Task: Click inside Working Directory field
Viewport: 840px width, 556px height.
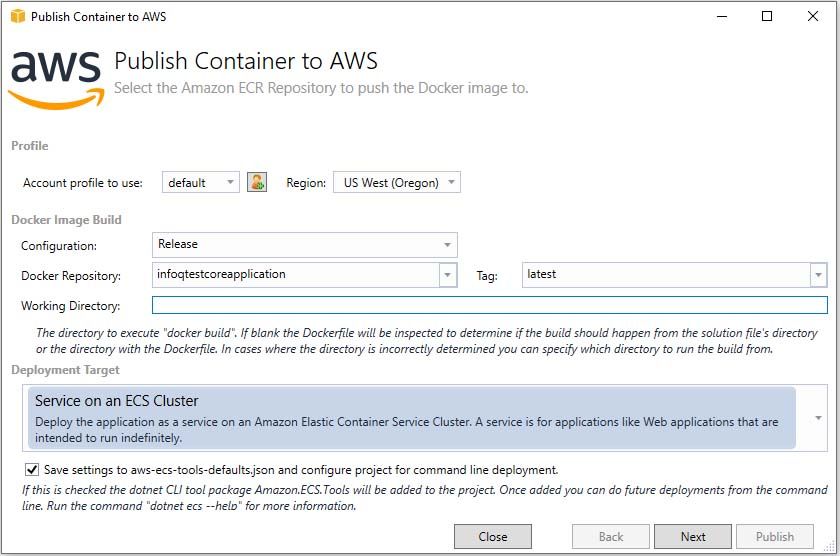Action: tap(489, 305)
